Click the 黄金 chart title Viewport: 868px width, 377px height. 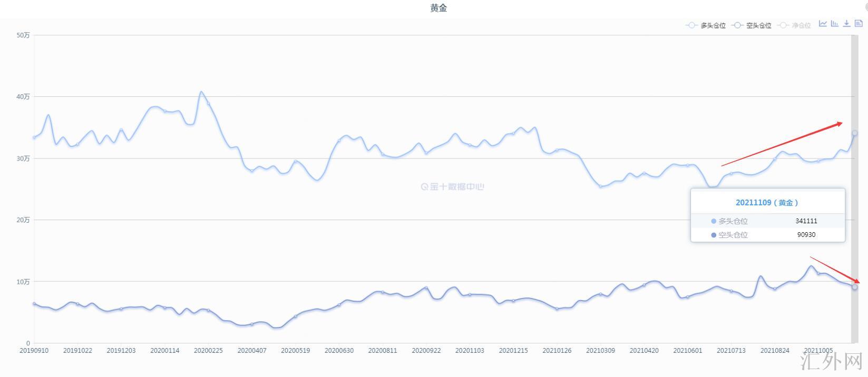438,8
